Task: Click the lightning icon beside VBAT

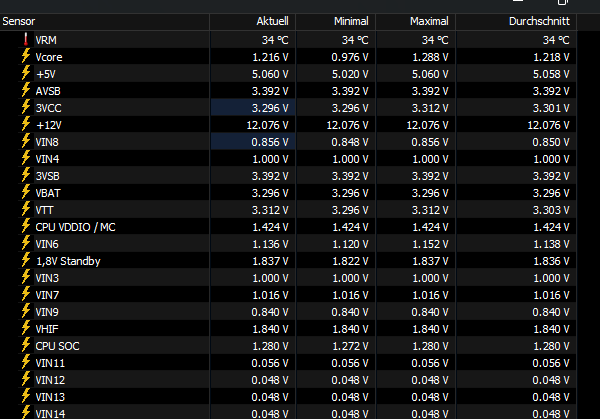Action: coord(26,192)
